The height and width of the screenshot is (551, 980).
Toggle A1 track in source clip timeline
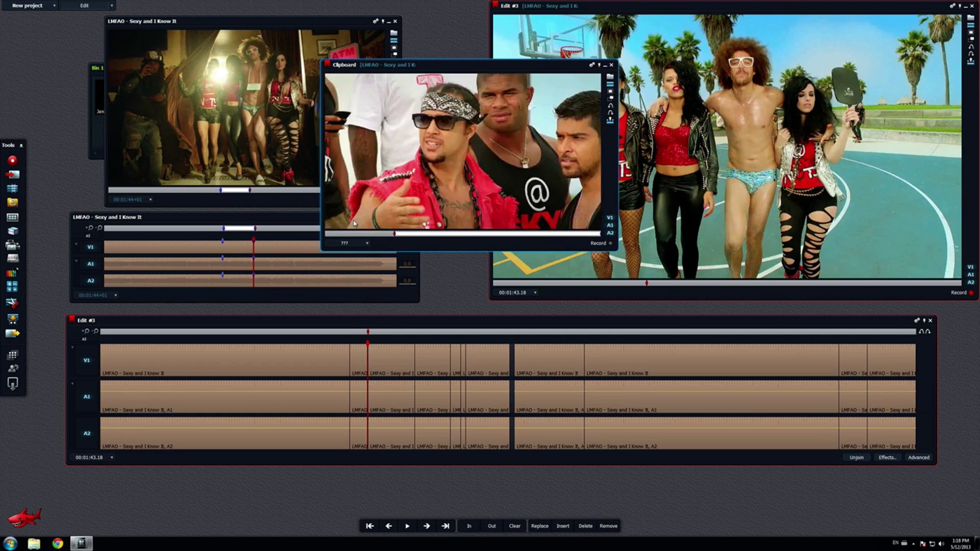(91, 264)
